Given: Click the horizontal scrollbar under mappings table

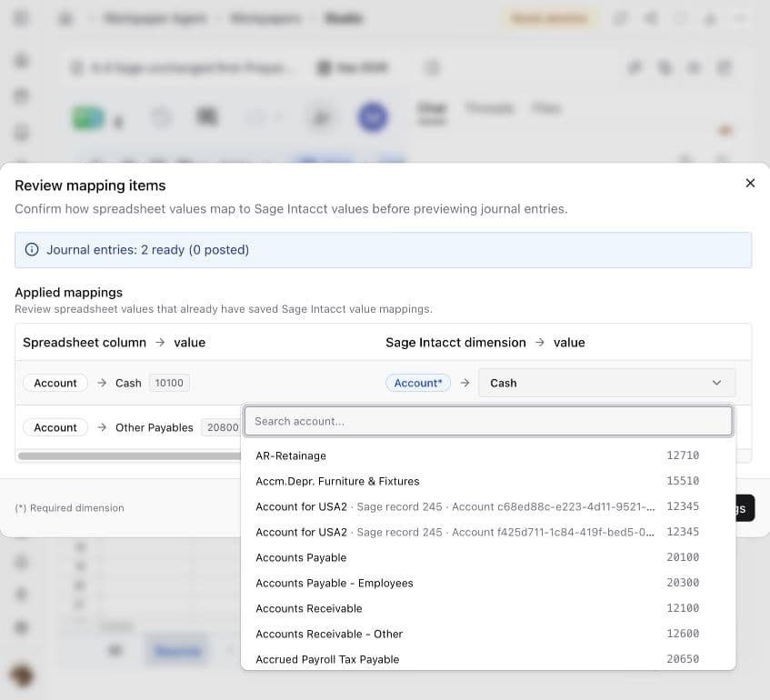Looking at the screenshot, I should (x=130, y=456).
